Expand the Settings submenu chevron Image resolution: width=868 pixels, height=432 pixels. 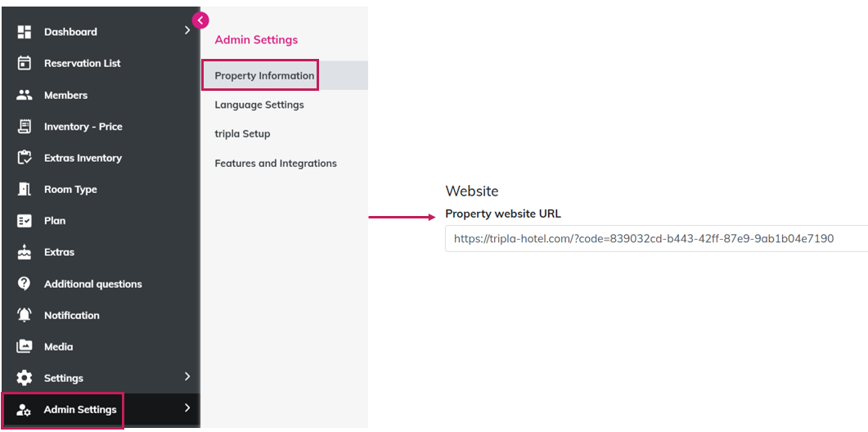pyautogui.click(x=187, y=377)
